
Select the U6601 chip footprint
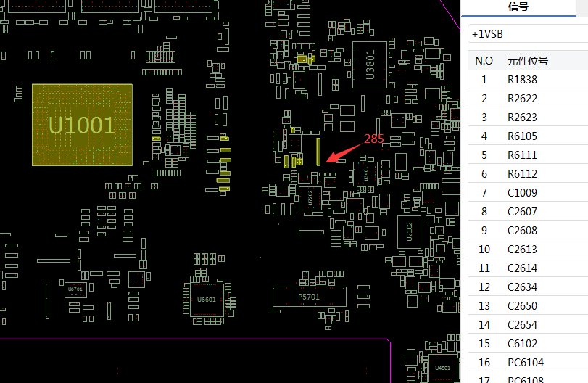(206, 299)
